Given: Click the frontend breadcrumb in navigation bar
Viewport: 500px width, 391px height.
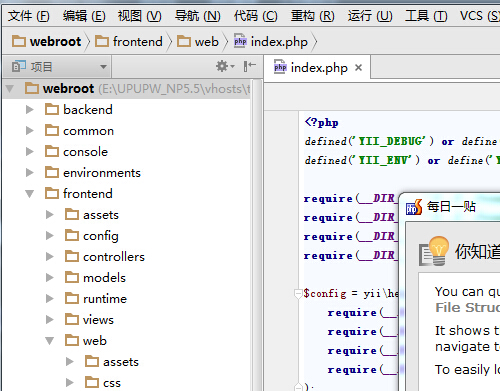Looking at the screenshot, I should coord(129,42).
